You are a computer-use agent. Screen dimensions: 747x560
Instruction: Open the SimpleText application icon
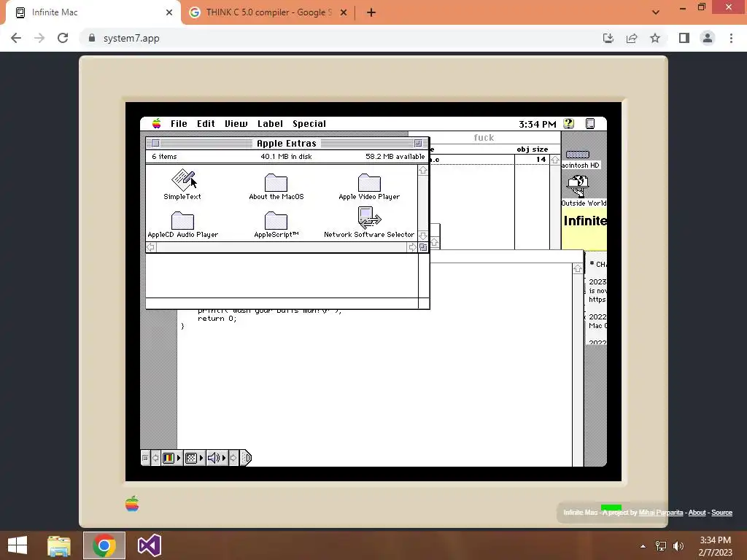coord(183,180)
